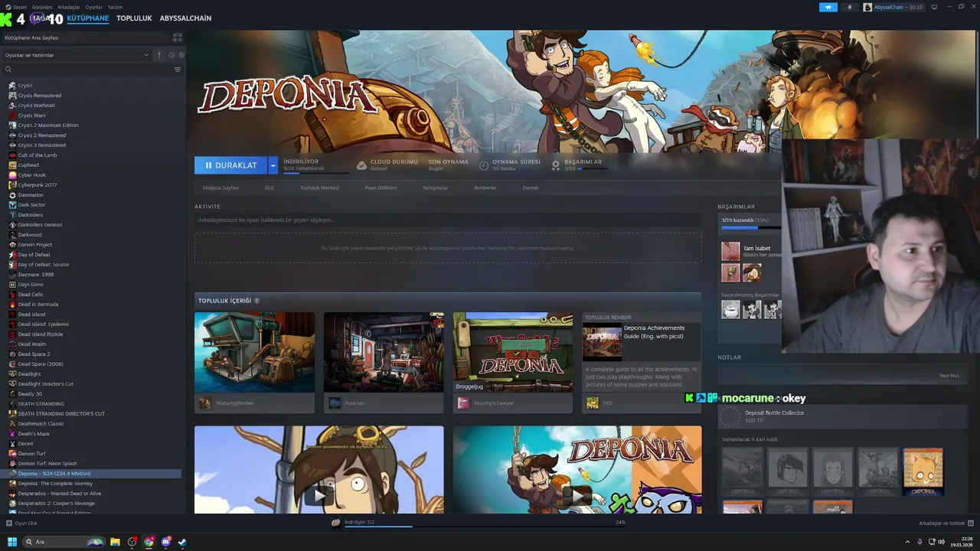Image resolution: width=980 pixels, height=551 pixels.
Task: Open the Tam İsabet achievement icon
Action: click(730, 251)
